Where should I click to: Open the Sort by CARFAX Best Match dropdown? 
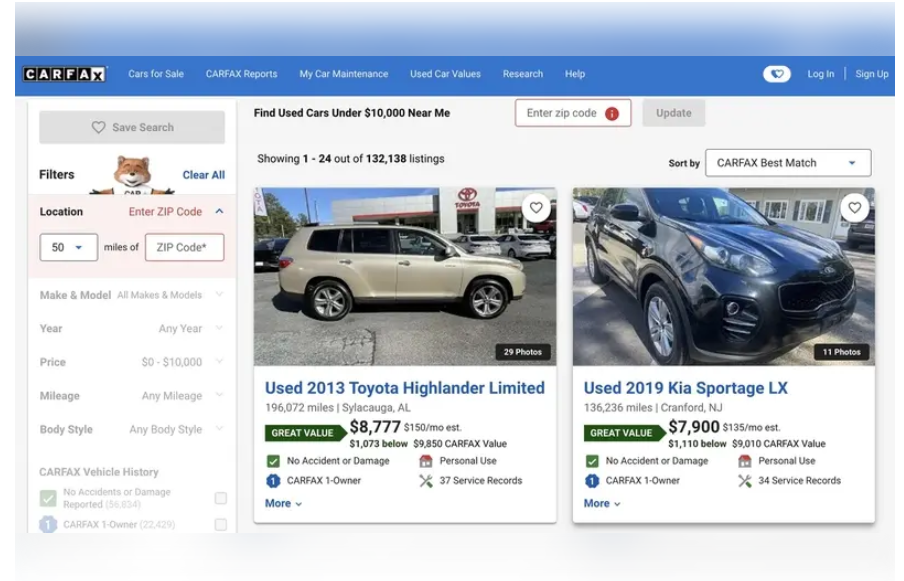click(x=787, y=163)
